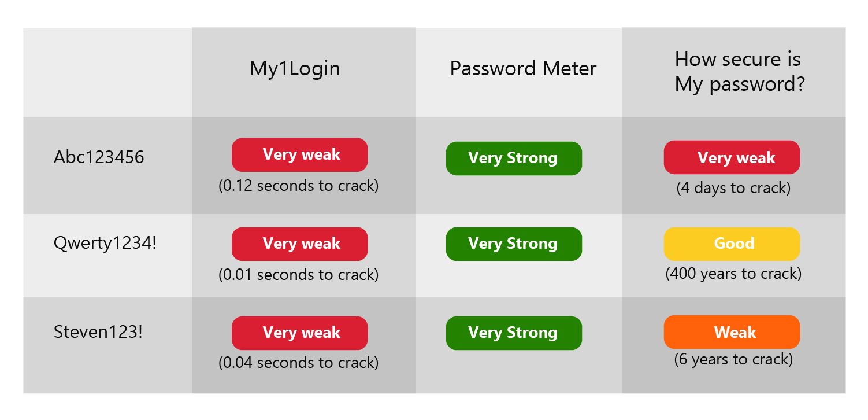Click the 0.04 seconds to crack text
Viewport: 868px width, 420px height.
pyautogui.click(x=299, y=363)
